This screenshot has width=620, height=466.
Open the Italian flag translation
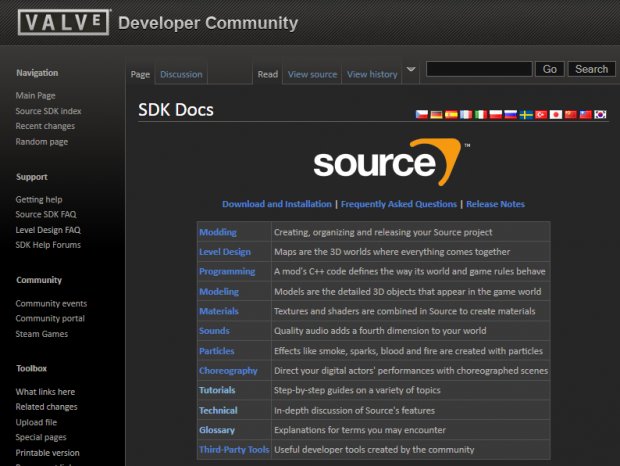pyautogui.click(x=481, y=115)
